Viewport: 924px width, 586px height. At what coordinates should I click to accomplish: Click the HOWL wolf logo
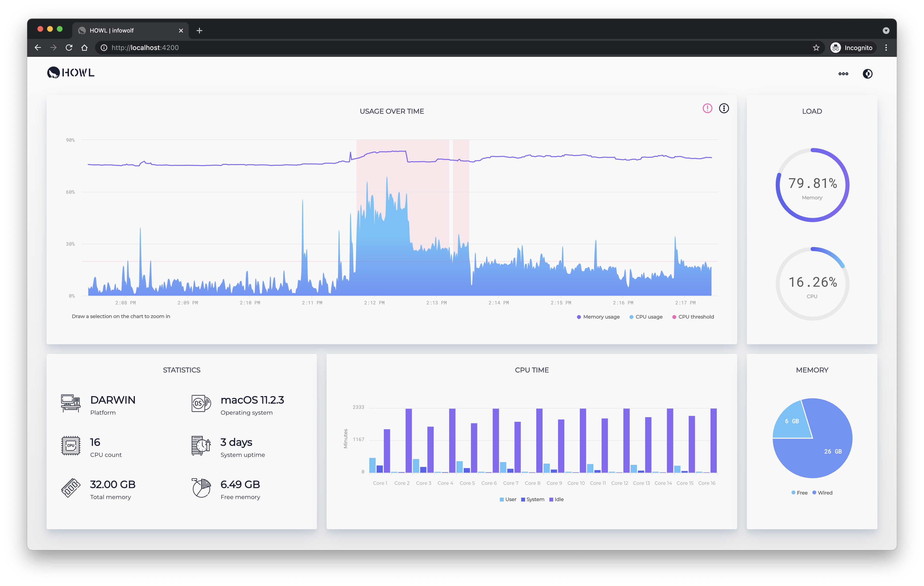(71, 73)
